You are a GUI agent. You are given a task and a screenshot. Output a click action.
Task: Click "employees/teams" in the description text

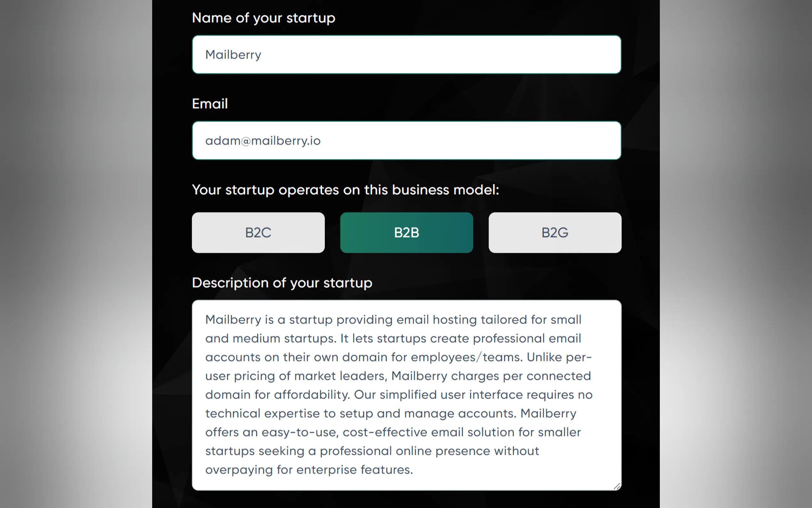point(467,357)
